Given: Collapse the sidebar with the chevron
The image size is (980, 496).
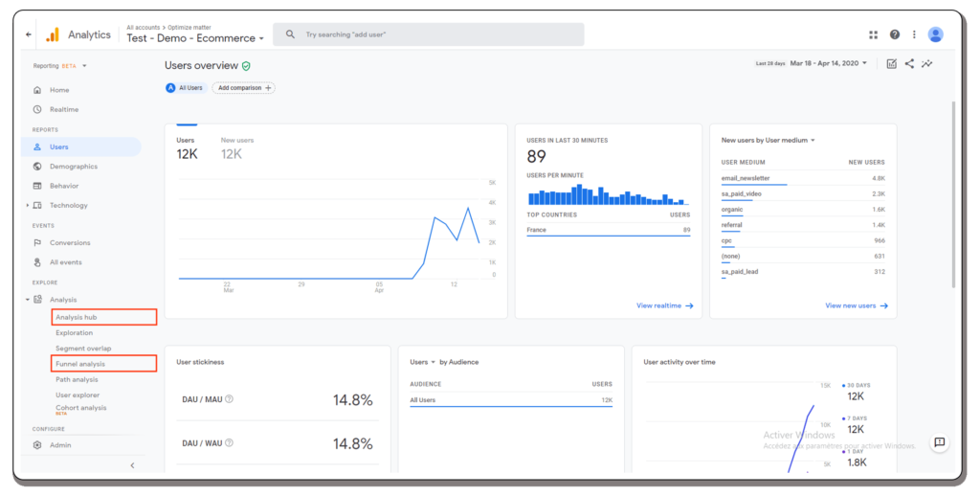Looking at the screenshot, I should [132, 465].
